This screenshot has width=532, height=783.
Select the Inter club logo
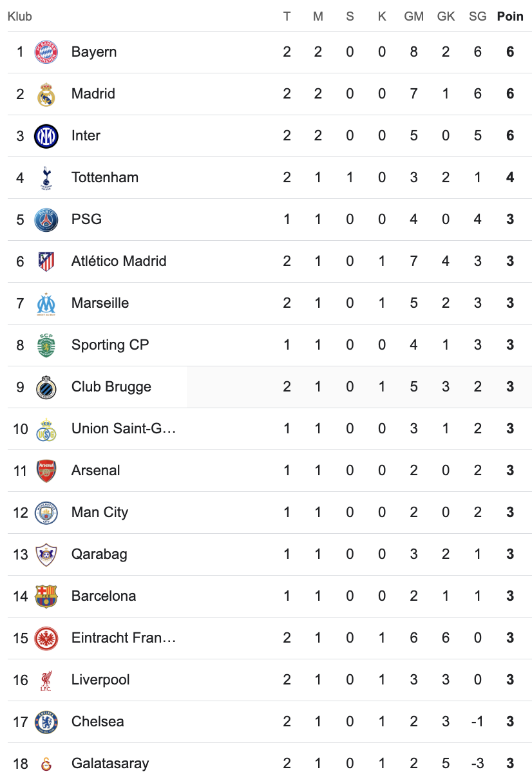tap(46, 136)
